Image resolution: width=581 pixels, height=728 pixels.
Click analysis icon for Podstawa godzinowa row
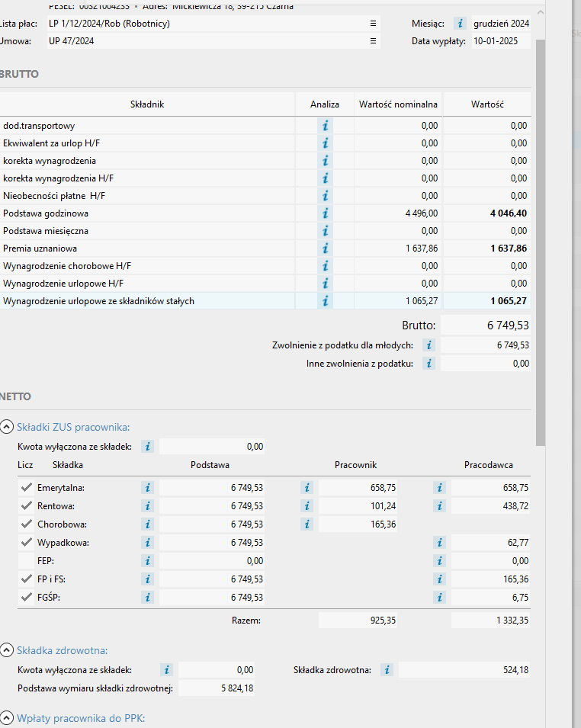point(326,213)
